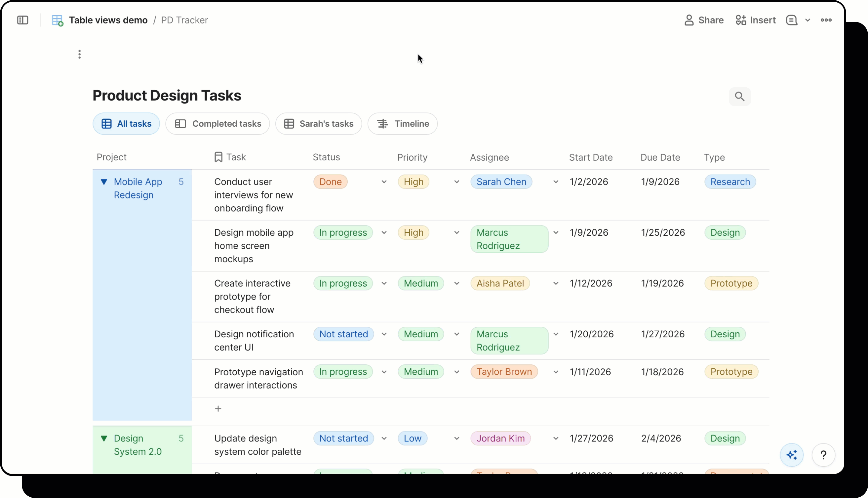Open the page three-dot menu
This screenshot has width=868, height=498.
coord(79,54)
